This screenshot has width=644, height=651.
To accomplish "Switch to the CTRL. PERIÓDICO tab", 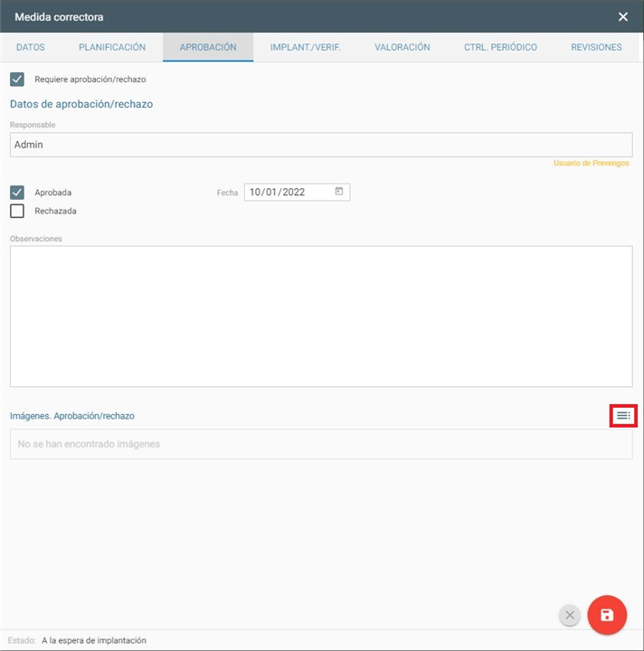I will (500, 47).
